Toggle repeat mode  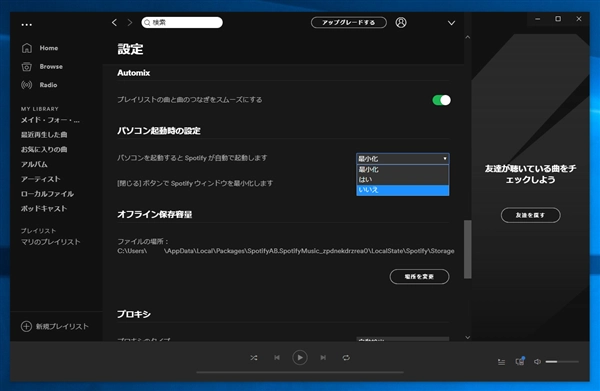[x=346, y=358]
